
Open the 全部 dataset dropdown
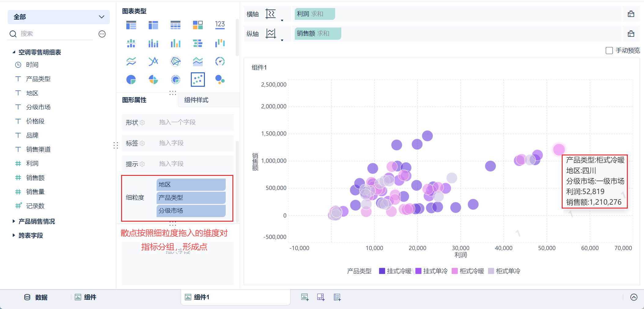[x=59, y=17]
